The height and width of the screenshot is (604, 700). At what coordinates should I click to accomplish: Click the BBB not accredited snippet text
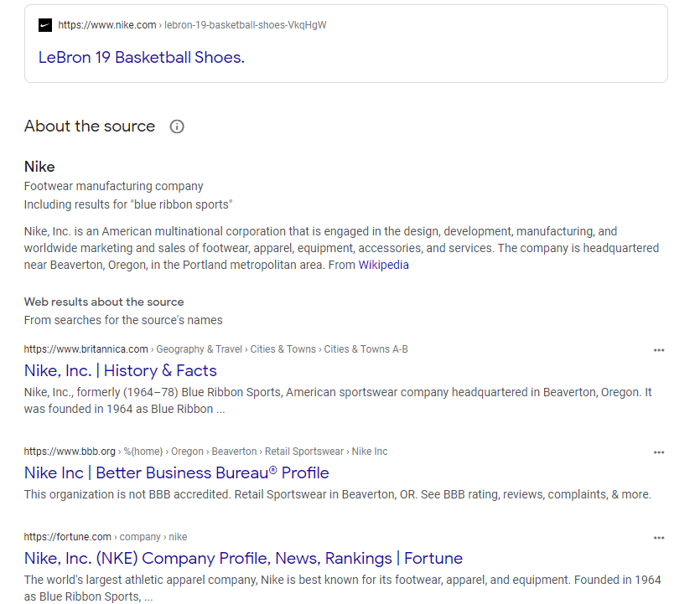(338, 495)
